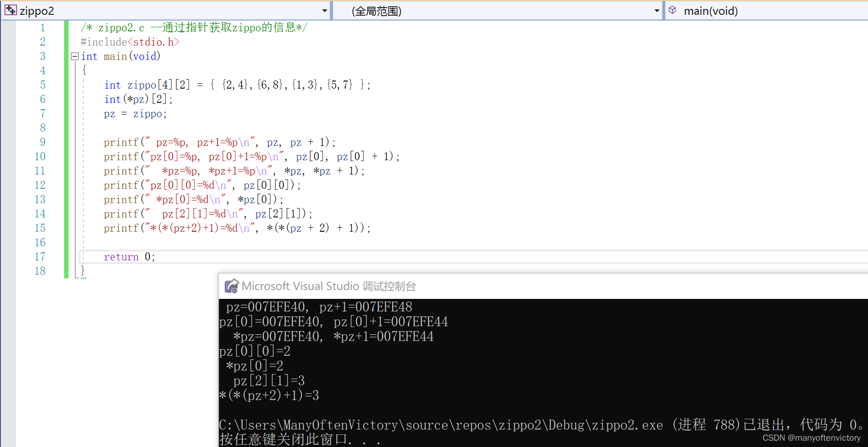Click the zippo[4][2] array declaration
The width and height of the screenshot is (868, 447).
coord(237,85)
